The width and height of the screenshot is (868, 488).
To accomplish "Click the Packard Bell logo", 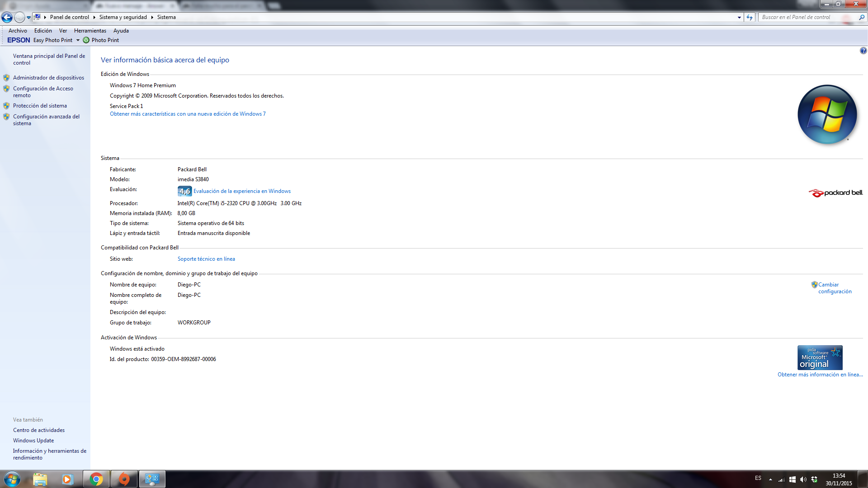I will pos(835,193).
